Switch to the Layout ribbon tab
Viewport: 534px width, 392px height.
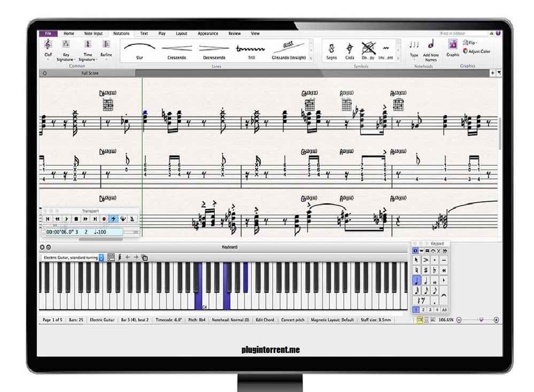coord(182,33)
